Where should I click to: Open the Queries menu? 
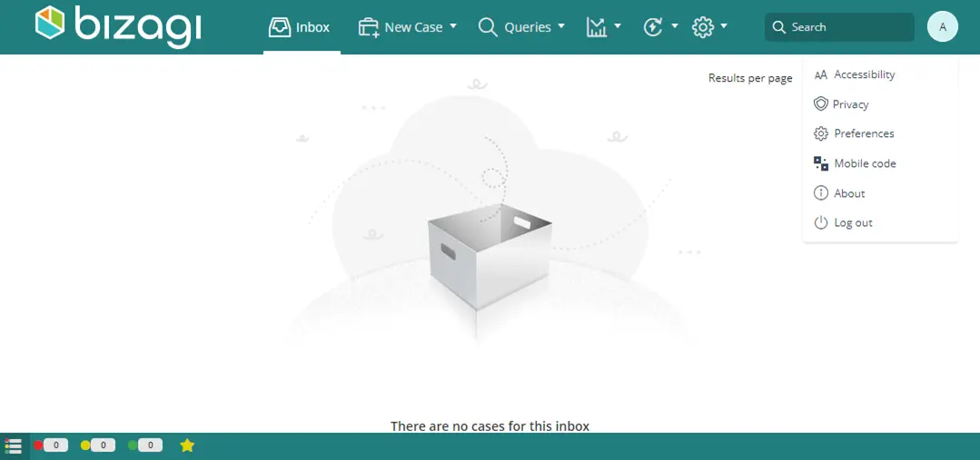click(x=521, y=27)
